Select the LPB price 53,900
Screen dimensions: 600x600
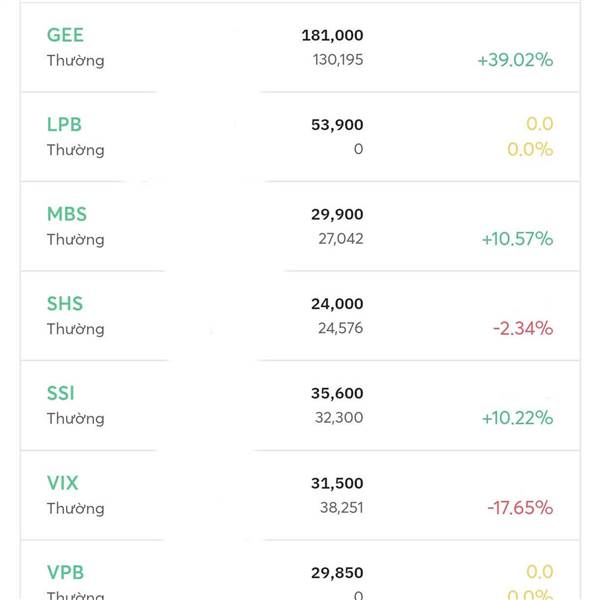337,125
